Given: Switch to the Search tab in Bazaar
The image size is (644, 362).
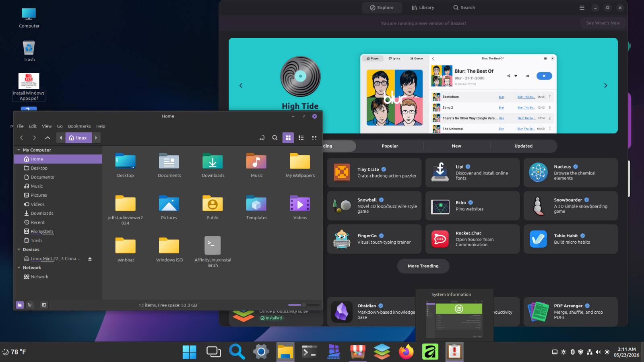Looking at the screenshot, I should coord(464,8).
